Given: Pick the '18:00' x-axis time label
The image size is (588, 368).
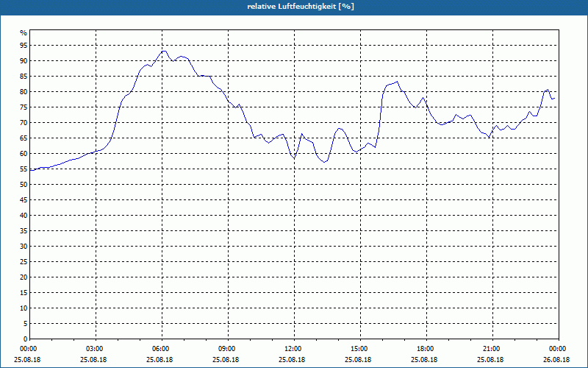Looking at the screenshot, I should point(426,349).
